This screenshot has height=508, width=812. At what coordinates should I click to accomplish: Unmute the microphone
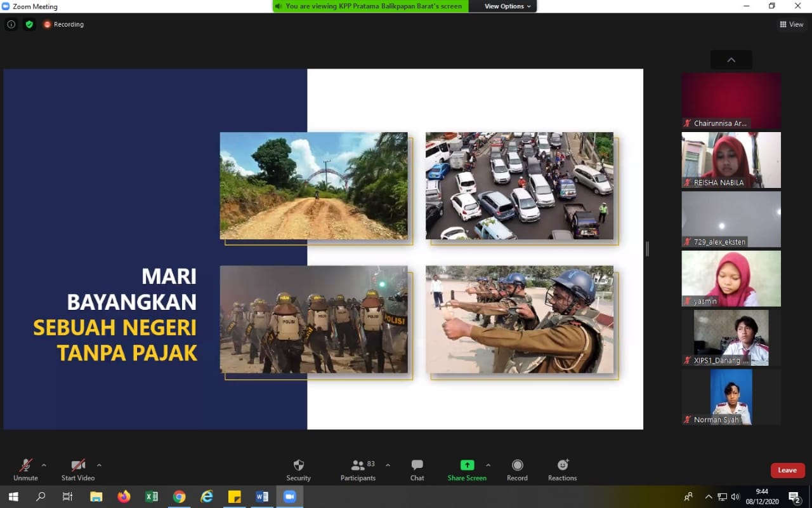pyautogui.click(x=25, y=470)
